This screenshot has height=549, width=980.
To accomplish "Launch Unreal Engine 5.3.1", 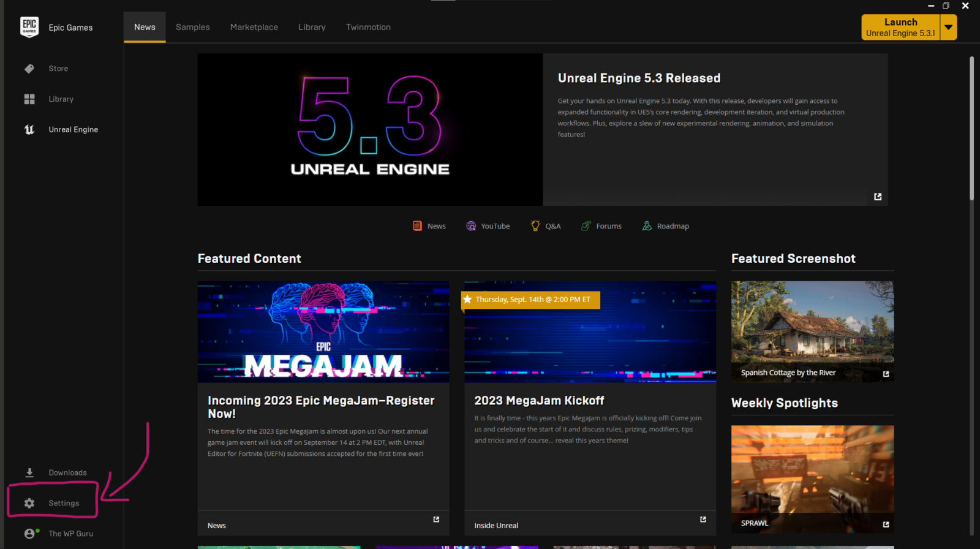I will pos(900,28).
